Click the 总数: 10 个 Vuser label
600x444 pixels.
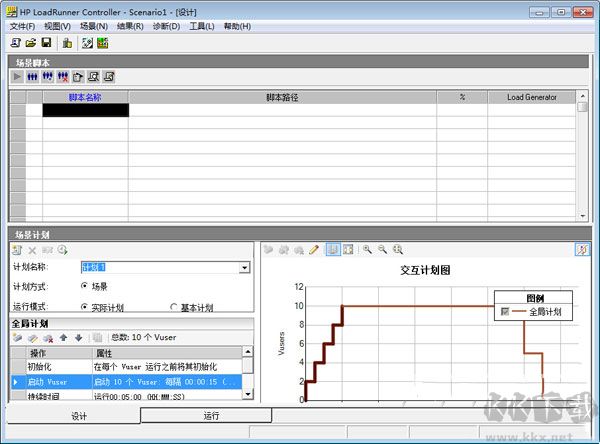click(143, 337)
